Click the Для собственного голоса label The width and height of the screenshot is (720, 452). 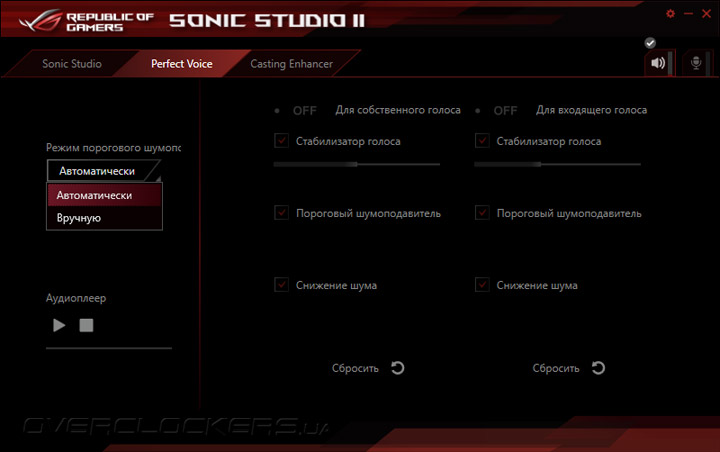coord(398,110)
